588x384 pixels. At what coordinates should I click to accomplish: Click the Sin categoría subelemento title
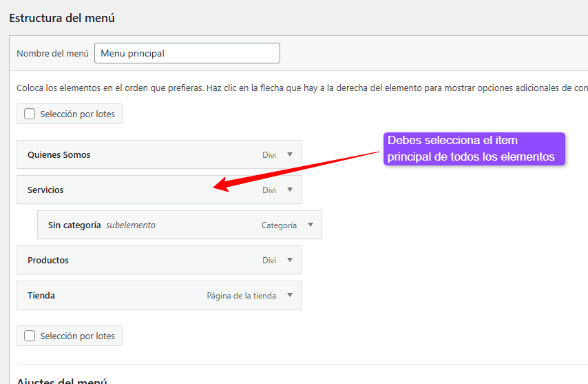74,225
